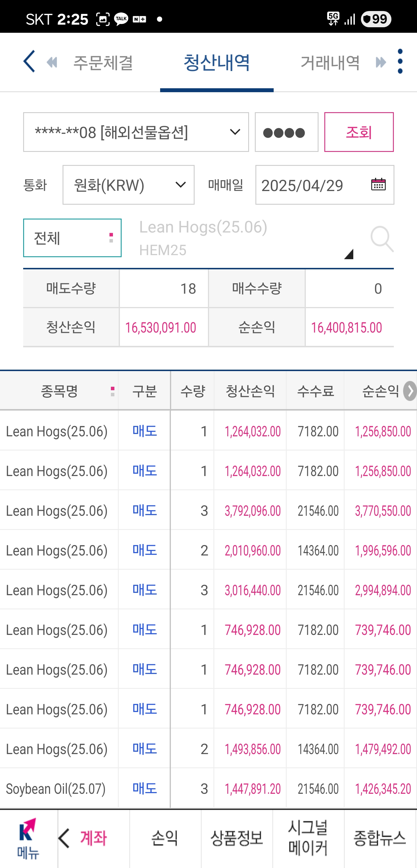Screen dimensions: 417x868
Task: Tap the KakaoTalk notification in status bar
Action: point(121,19)
